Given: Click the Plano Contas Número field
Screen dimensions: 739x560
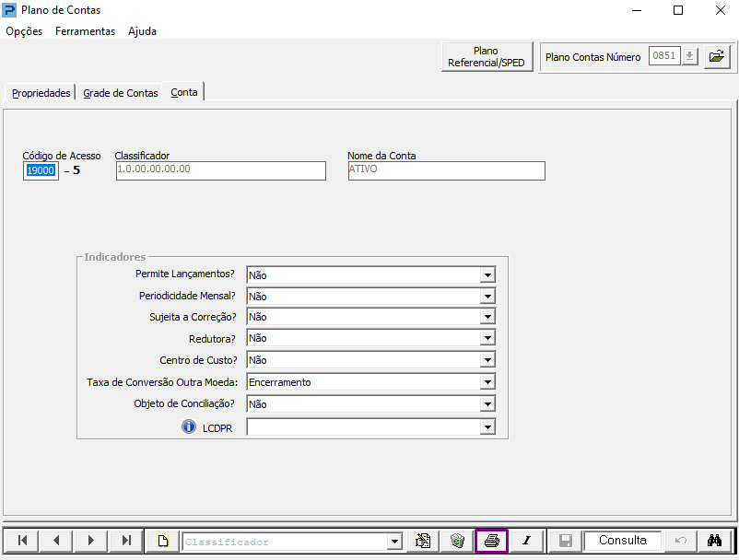Looking at the screenshot, I should click(664, 56).
